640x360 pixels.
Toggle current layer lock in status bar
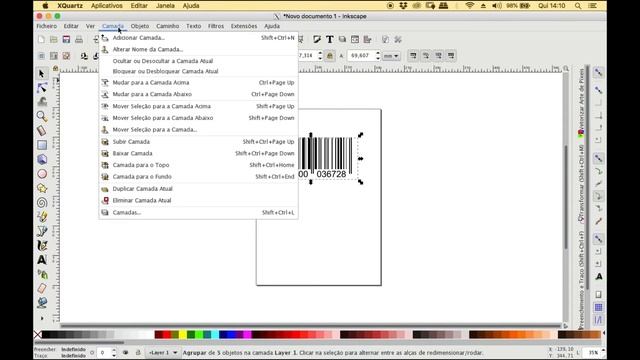[138, 352]
